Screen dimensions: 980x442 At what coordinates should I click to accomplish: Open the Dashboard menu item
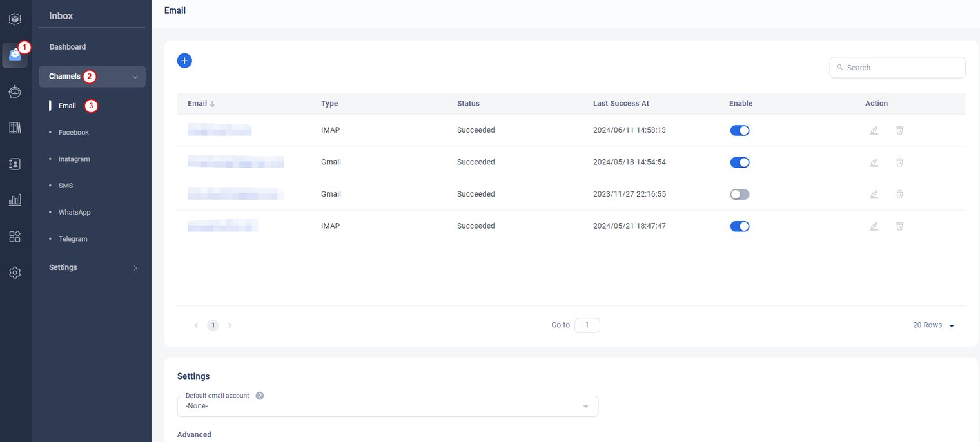(68, 47)
